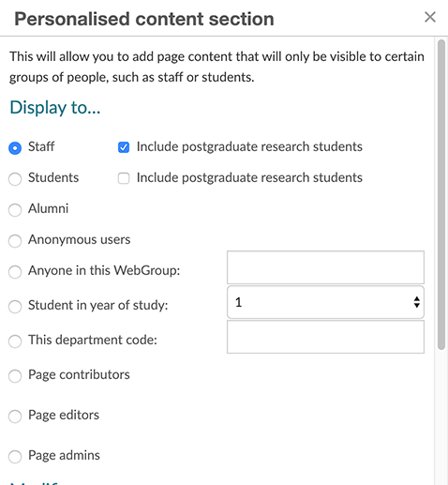Click the Personalised content section title

pyautogui.click(x=144, y=19)
